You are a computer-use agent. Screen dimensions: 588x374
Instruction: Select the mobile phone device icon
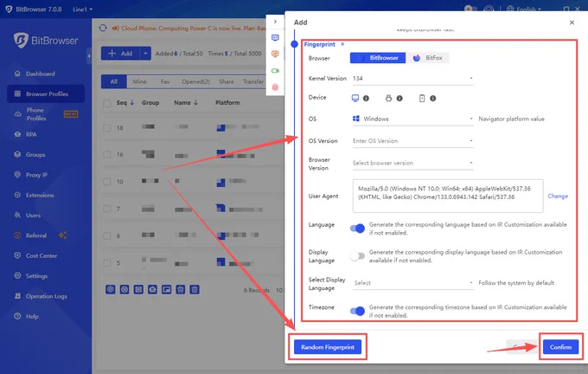(x=422, y=98)
